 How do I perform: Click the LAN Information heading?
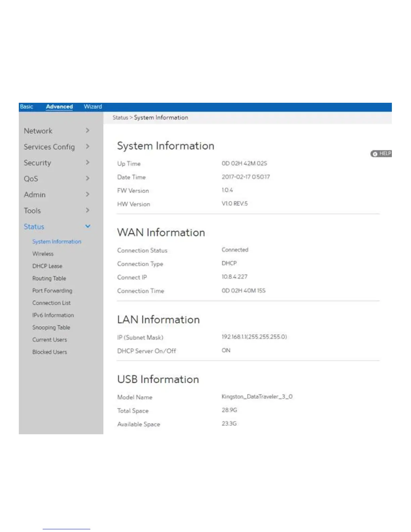pyautogui.click(x=158, y=319)
